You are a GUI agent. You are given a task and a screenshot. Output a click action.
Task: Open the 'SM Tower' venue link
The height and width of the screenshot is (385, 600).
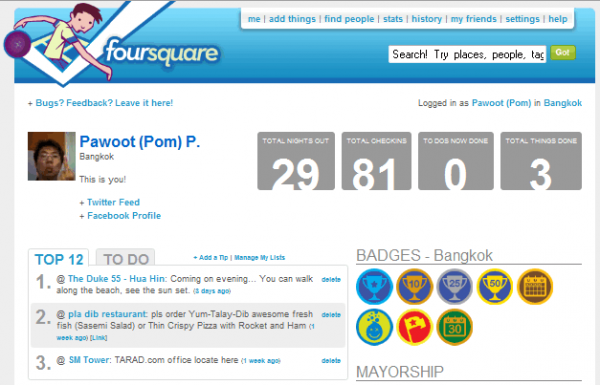90,360
